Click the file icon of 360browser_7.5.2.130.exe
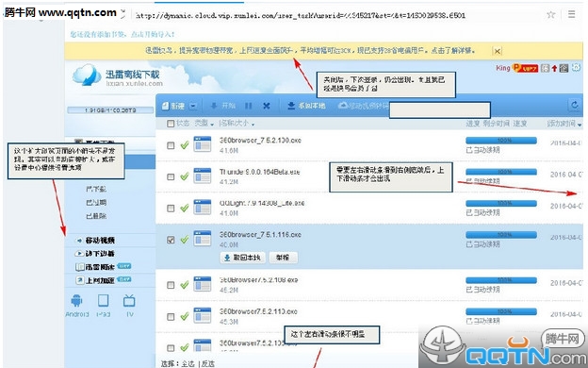The image size is (588, 368). coord(202,144)
